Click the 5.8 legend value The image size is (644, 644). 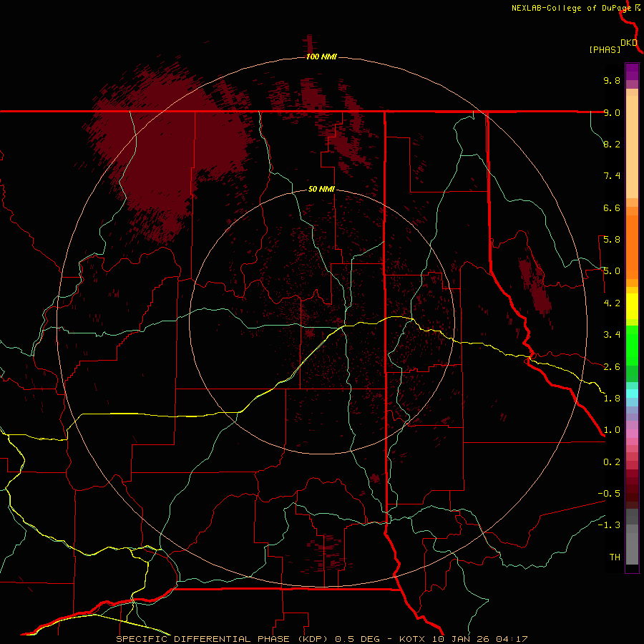612,240
